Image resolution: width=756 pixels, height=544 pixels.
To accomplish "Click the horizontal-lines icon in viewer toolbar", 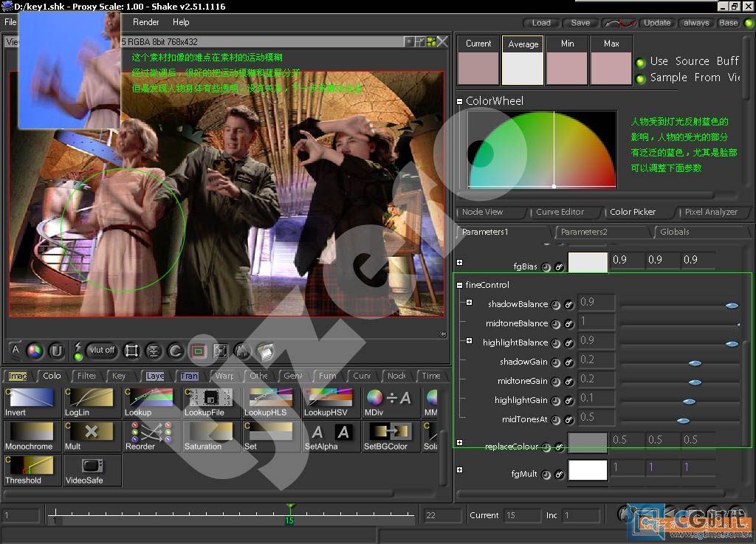I will click(154, 351).
